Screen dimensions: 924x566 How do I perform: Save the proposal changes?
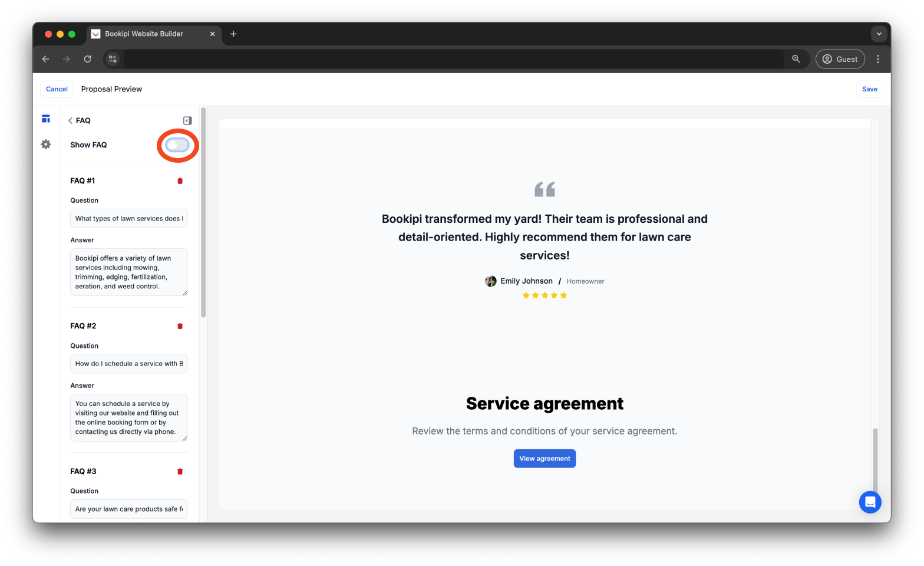[x=869, y=89]
